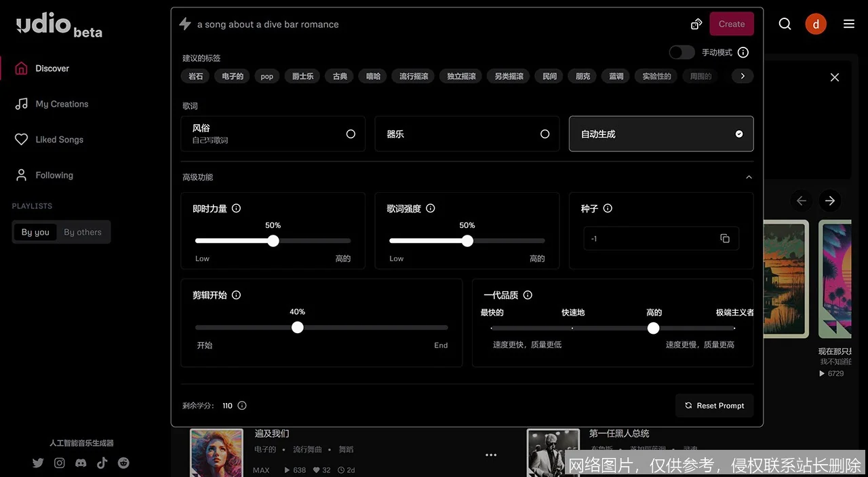868x477 pixels.
Task: Click inside the seed input field
Action: tap(644, 238)
